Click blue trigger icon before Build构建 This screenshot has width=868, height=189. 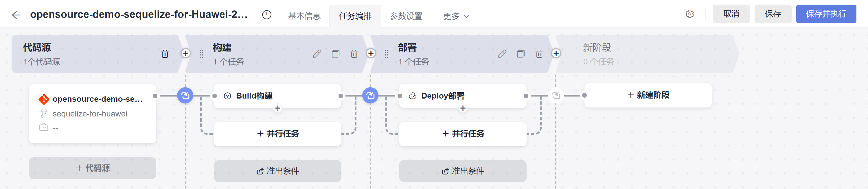click(185, 96)
